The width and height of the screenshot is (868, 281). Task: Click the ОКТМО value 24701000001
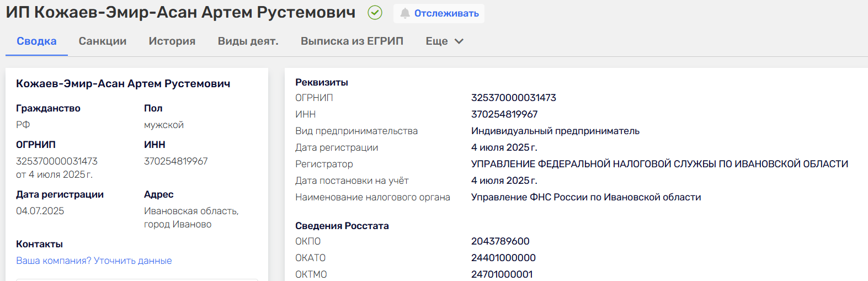pyautogui.click(x=502, y=274)
